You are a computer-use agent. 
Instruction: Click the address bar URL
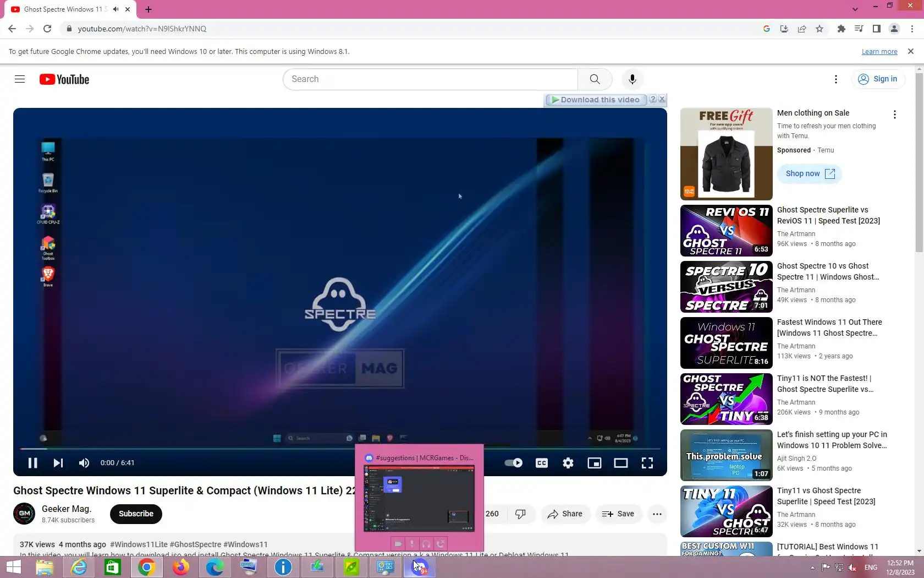142,29
